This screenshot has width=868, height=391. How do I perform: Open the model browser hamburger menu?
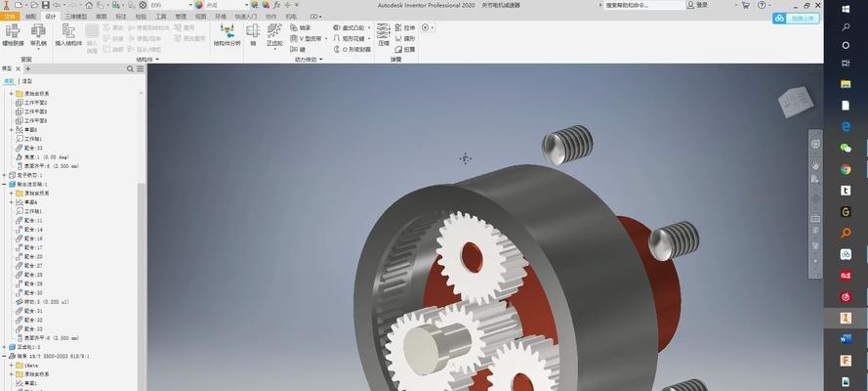coord(140,68)
